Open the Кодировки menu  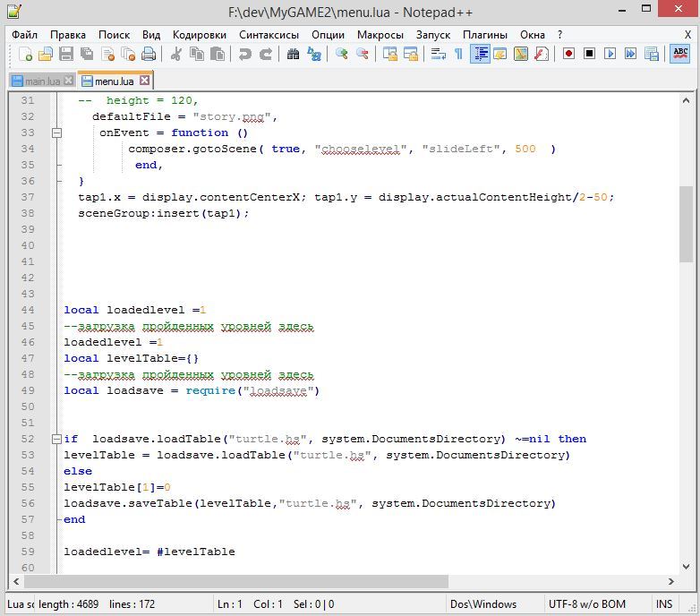tap(200, 35)
